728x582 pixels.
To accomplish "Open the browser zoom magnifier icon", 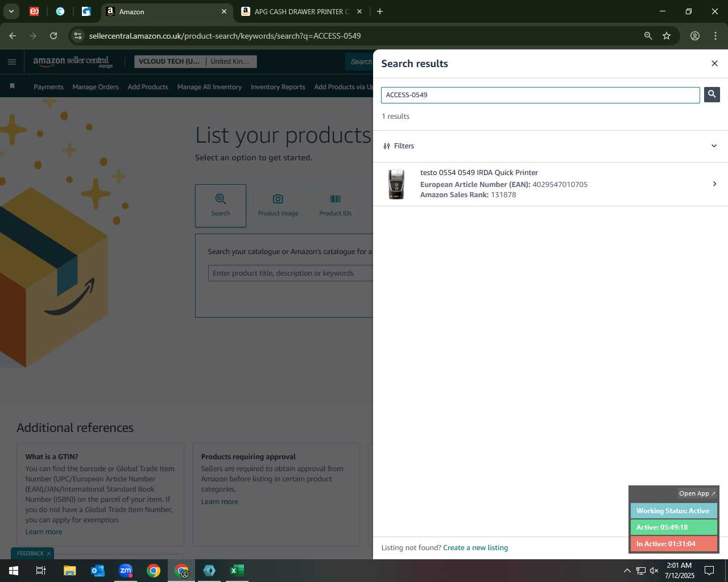I will 648,36.
